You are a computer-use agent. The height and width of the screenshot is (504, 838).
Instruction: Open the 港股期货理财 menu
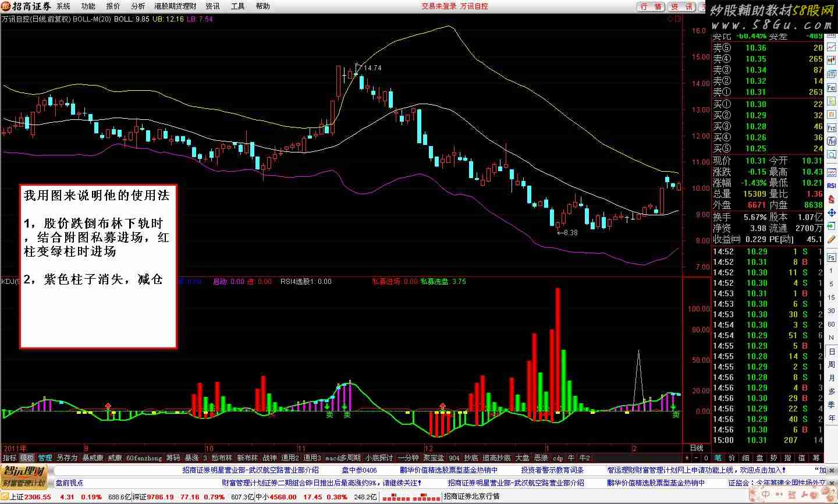click(175, 6)
